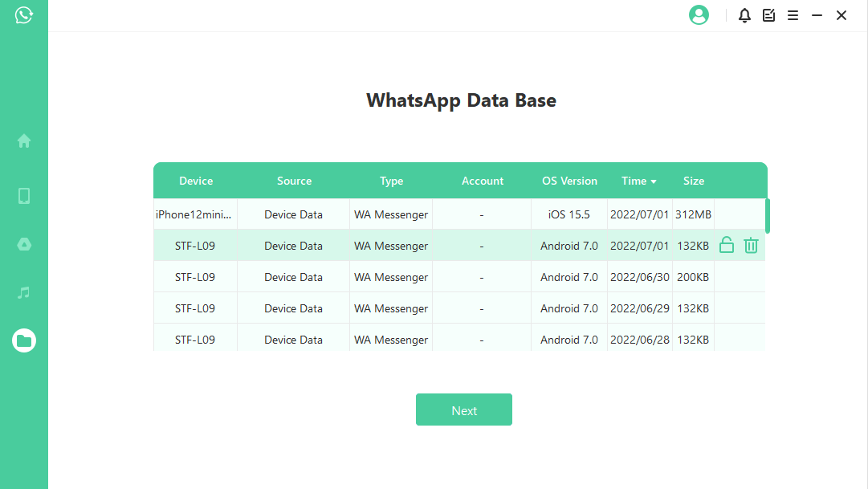Click the WhatsApp logo icon
Screen dimensions: 868x489
point(24,15)
